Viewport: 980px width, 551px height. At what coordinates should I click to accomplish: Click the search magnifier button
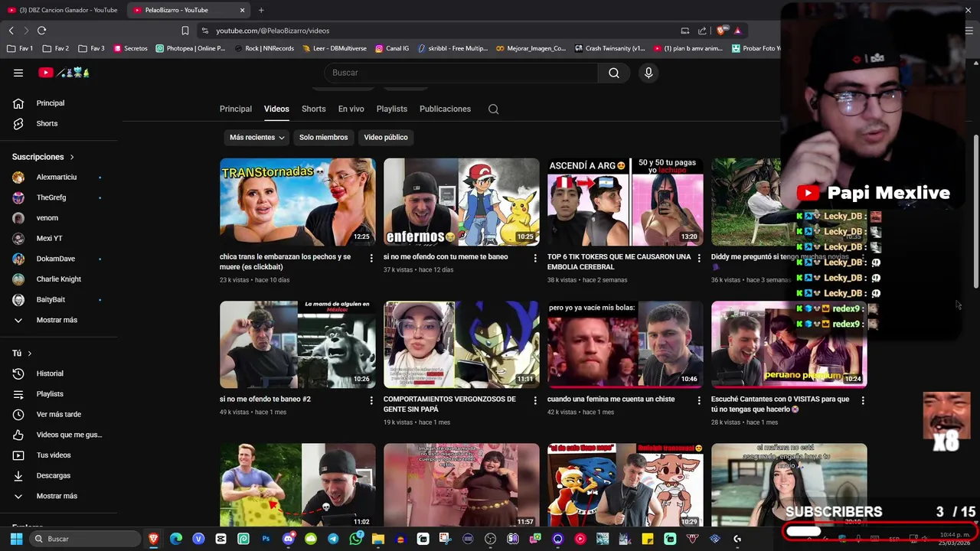614,73
